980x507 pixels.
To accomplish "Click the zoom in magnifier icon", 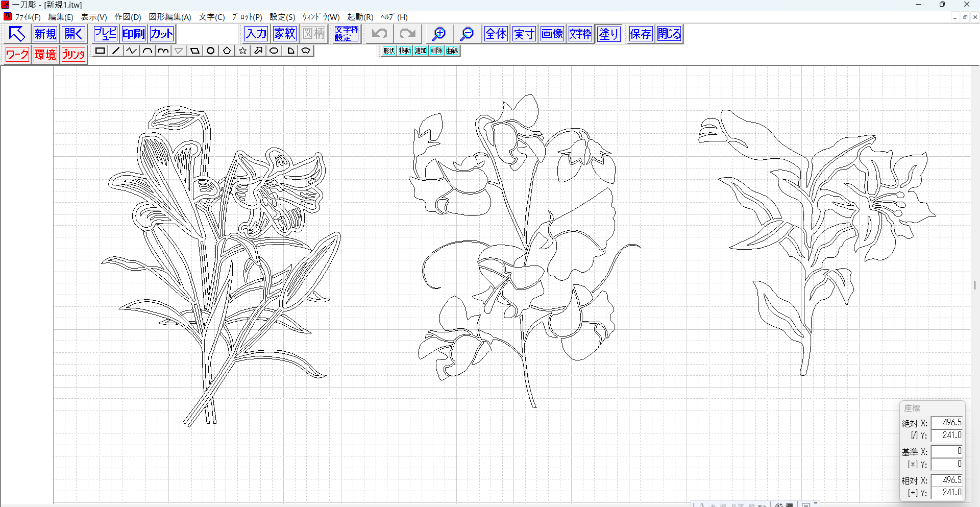I will 438,34.
